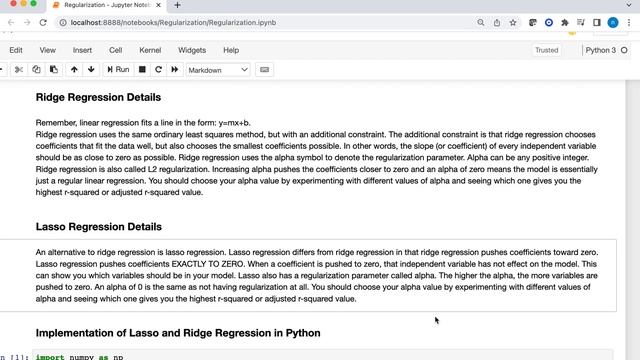Click the Python 3 kernel name

(x=600, y=50)
